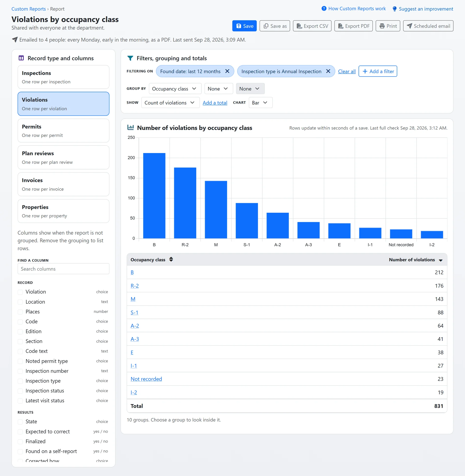Image resolution: width=465 pixels, height=476 pixels.
Task: Select the Inspections record type
Action: 63,77
